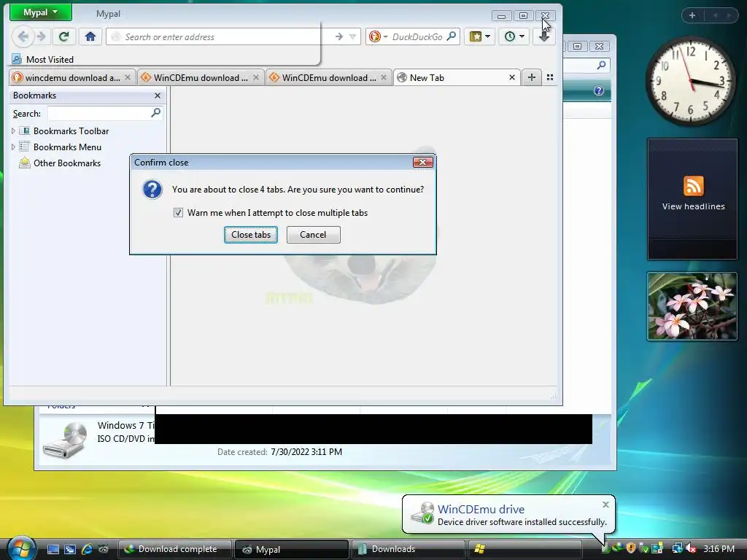
Task: Open a new tab with the plus button
Action: click(532, 77)
